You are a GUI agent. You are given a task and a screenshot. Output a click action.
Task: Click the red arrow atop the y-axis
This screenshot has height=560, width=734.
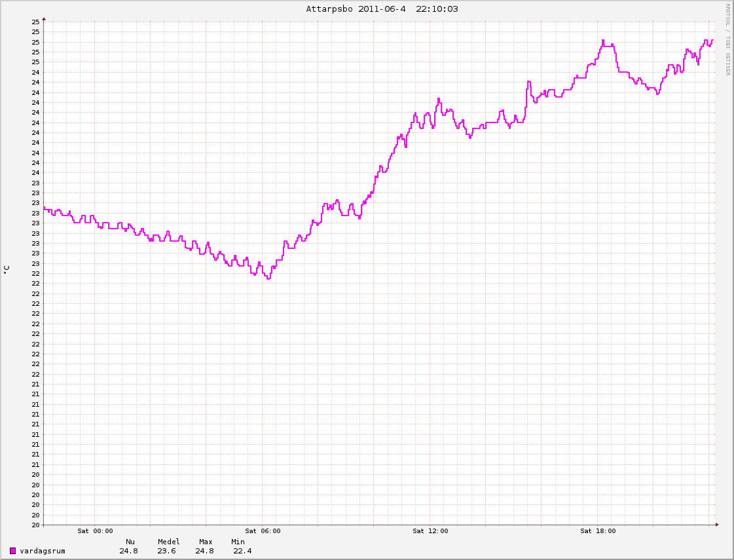click(44, 19)
